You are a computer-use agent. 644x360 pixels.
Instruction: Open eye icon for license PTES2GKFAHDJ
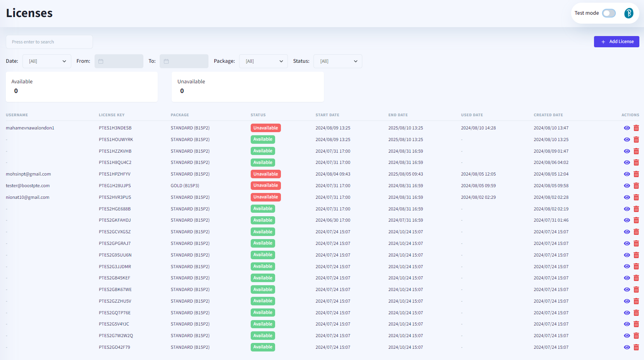[x=627, y=220]
